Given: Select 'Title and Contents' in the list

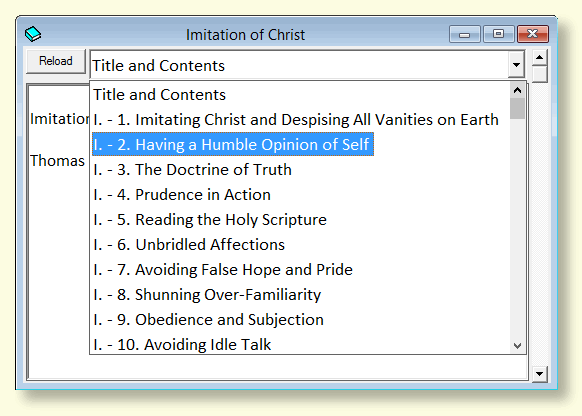Looking at the screenshot, I should pos(301,95).
